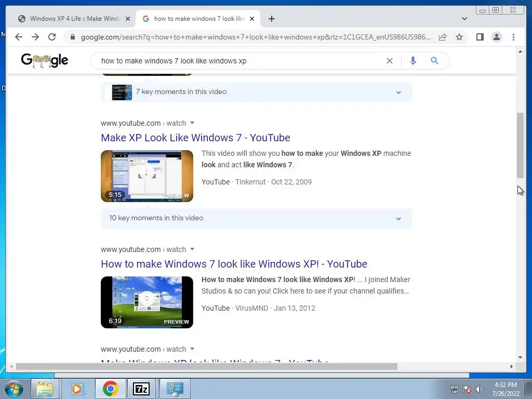Close the Google search results tab
Image resolution: width=532 pixels, height=399 pixels.
tap(252, 19)
